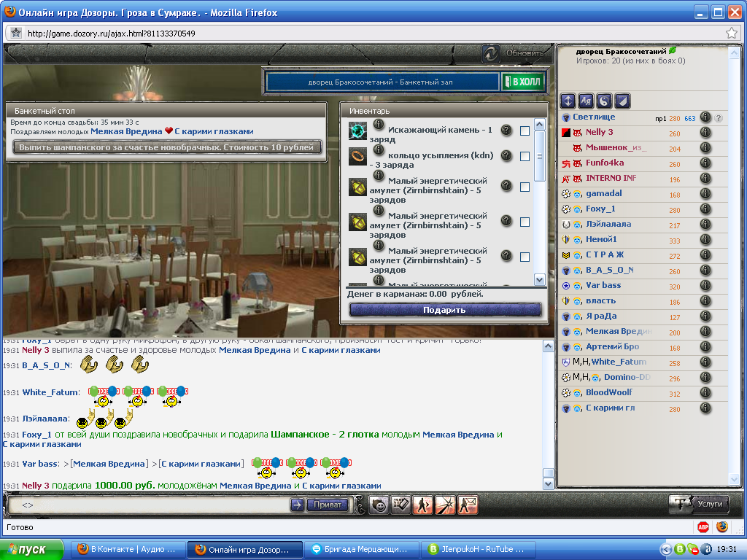Click the ticket tag icon in chat toolbar
The width and height of the screenshot is (747, 560).
pos(400,505)
